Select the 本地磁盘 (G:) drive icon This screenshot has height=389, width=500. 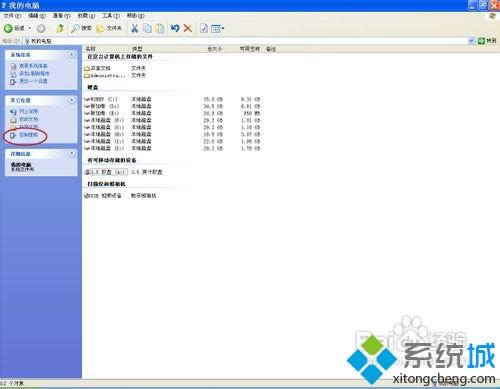click(x=87, y=127)
